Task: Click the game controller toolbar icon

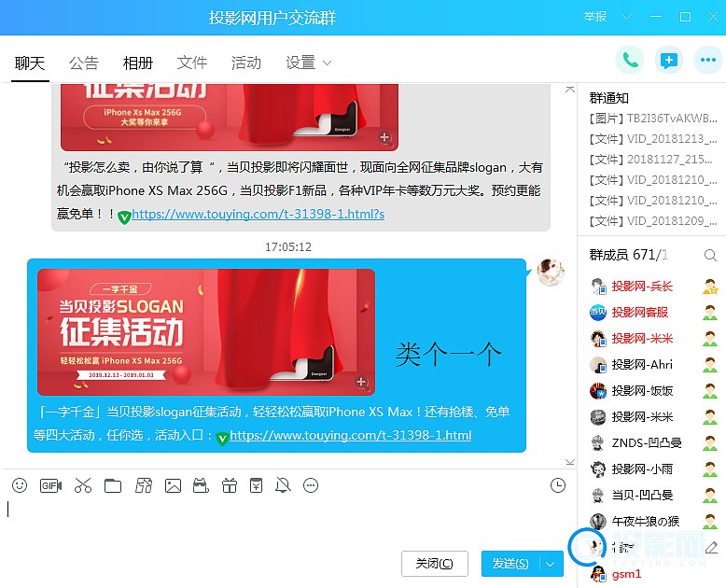Action: pyautogui.click(x=201, y=485)
